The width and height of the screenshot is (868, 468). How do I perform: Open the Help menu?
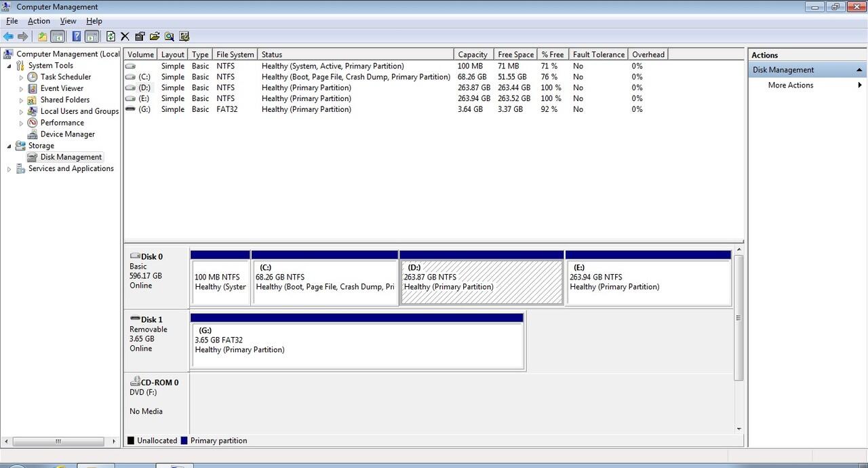coord(94,21)
